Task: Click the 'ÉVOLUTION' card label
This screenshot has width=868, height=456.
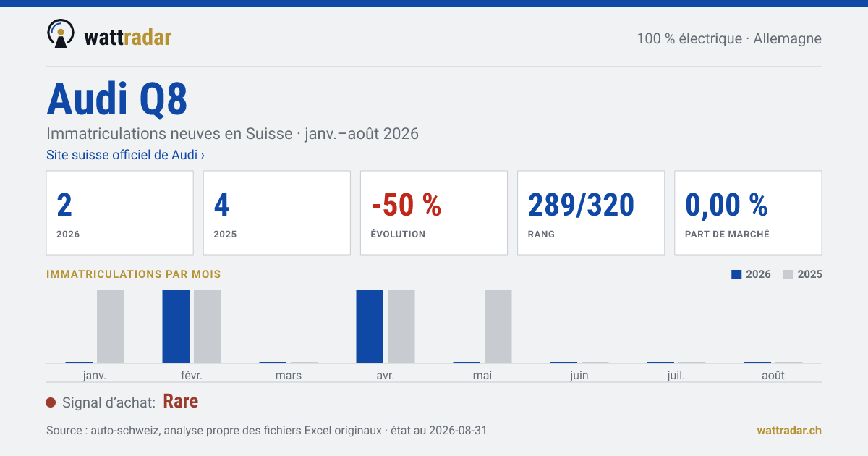Action: tap(398, 235)
